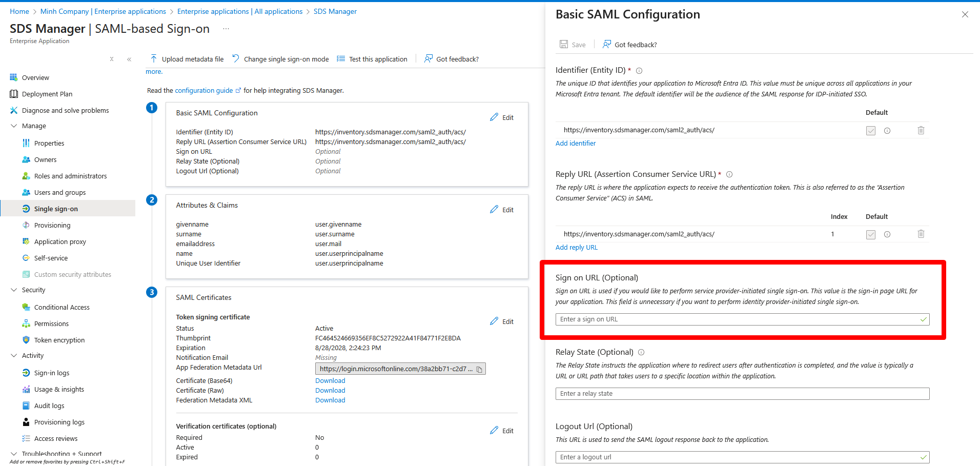Click pencil Edit icon for Basic SAML Configuration
This screenshot has width=980, height=466.
pyautogui.click(x=494, y=117)
